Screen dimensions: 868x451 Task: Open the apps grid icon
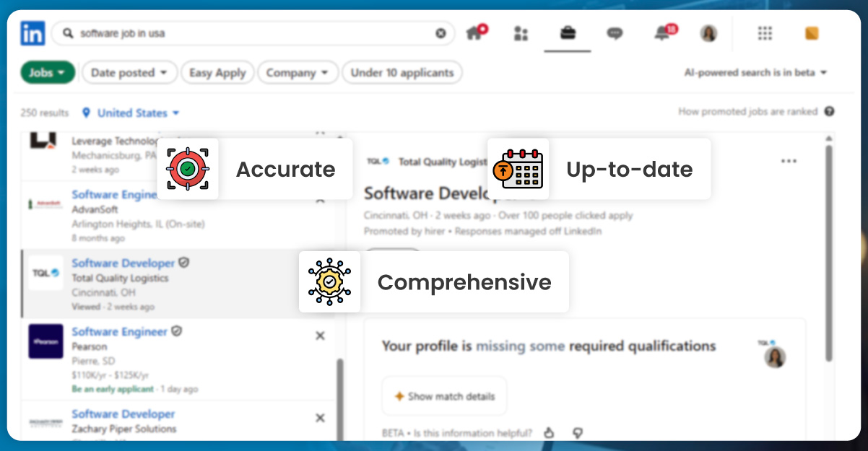(765, 33)
